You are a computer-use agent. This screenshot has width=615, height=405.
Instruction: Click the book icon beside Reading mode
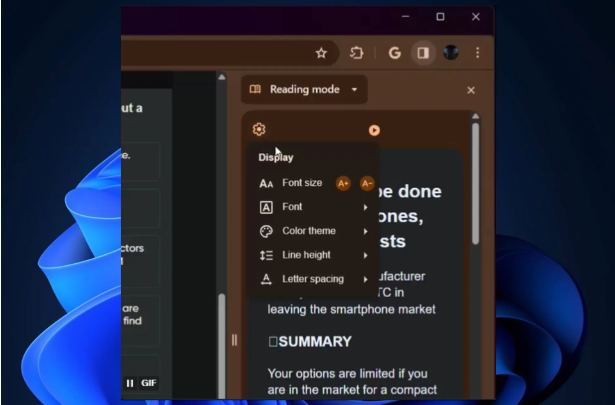(x=255, y=89)
